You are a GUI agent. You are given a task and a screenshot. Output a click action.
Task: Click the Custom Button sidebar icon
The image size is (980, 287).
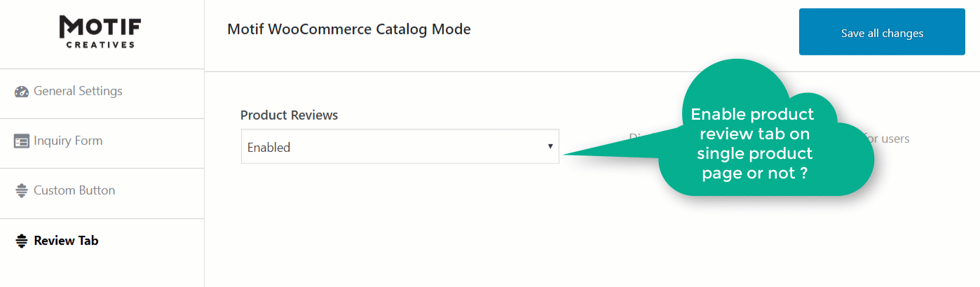click(22, 190)
